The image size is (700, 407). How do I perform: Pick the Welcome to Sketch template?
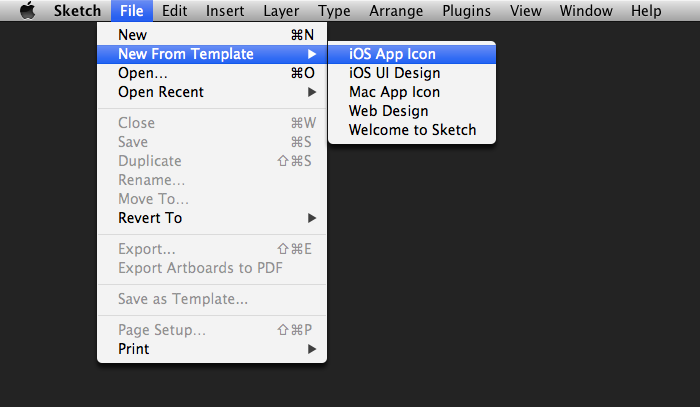coord(412,130)
